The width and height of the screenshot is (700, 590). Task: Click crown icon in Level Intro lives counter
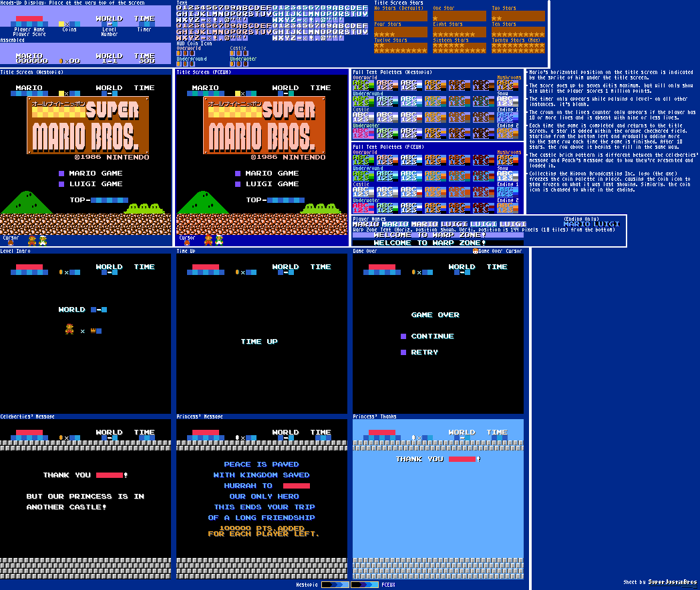(94, 330)
